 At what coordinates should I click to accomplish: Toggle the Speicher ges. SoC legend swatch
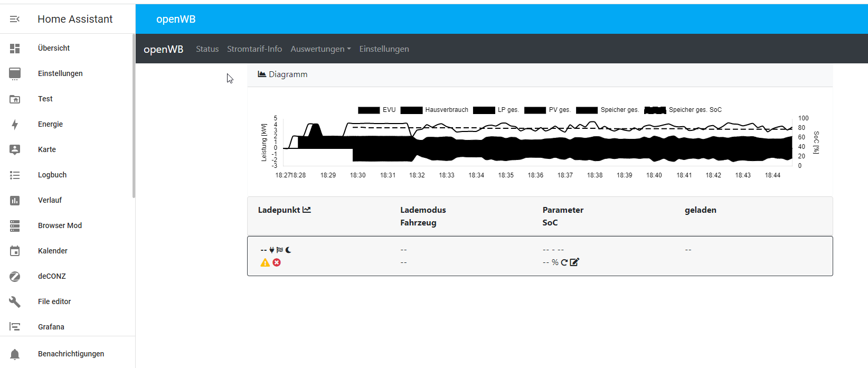(655, 110)
